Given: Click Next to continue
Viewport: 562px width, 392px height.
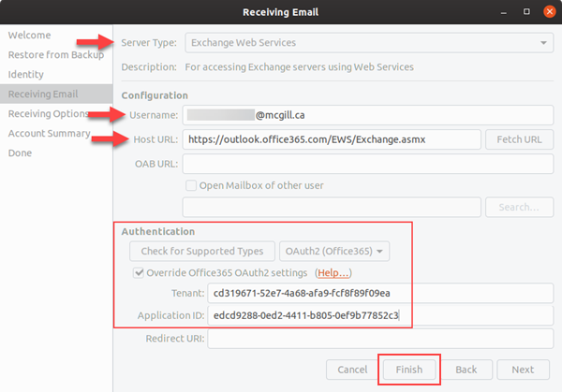Looking at the screenshot, I should click(523, 370).
